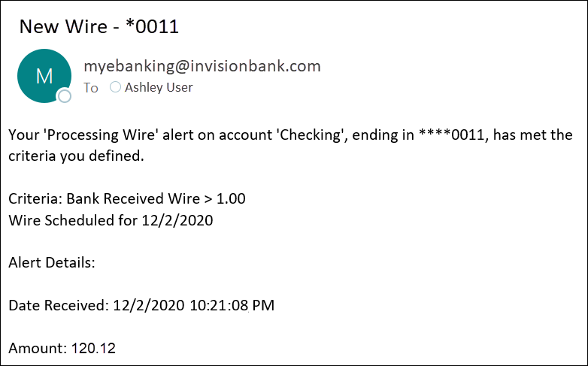Select the Ashley User recipient
Viewport: 588px width, 366px height.
[x=159, y=87]
